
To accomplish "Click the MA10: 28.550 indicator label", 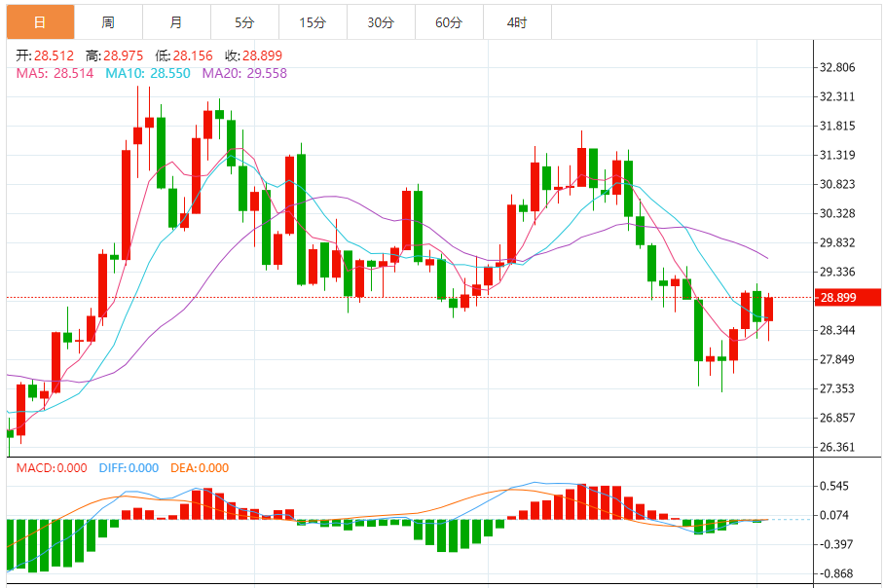I will pyautogui.click(x=148, y=73).
